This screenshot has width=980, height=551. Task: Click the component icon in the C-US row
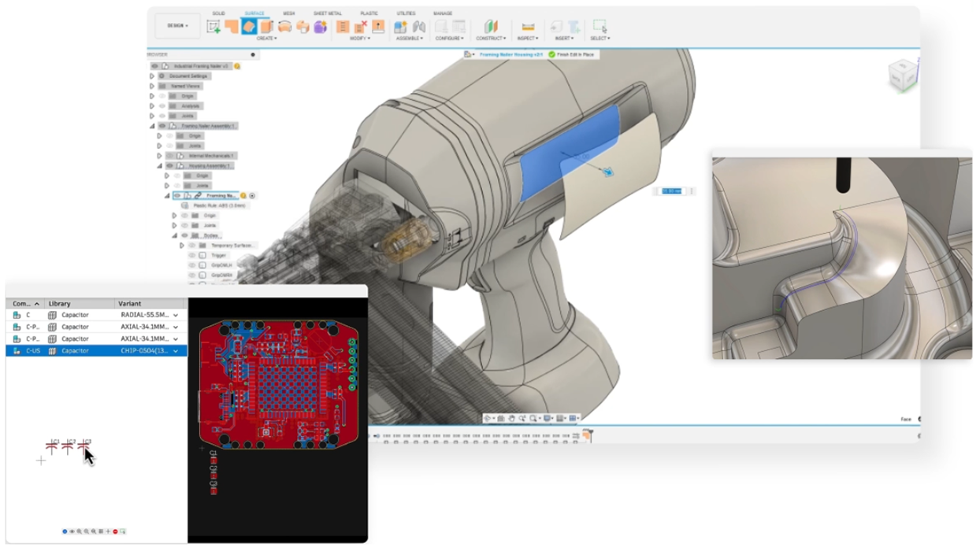point(17,351)
